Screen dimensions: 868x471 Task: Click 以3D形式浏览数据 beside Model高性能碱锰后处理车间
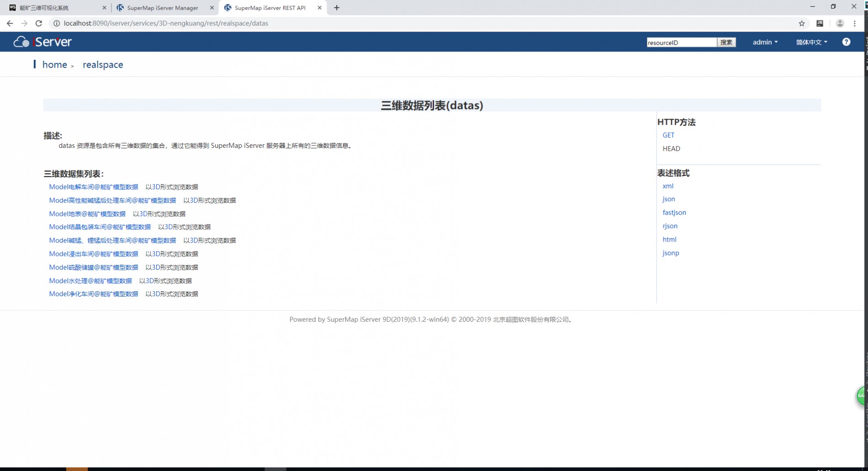(210, 200)
